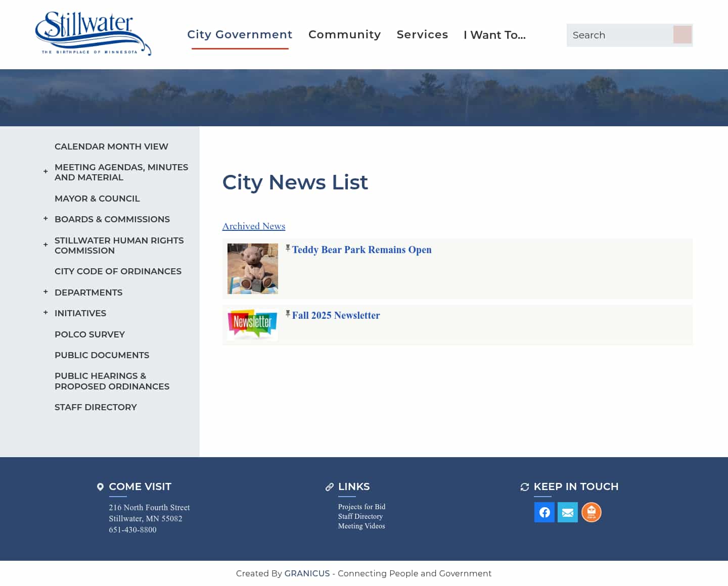Click the email share icon under Keep In Touch
Viewport: 728px width, 586px height.
568,512
